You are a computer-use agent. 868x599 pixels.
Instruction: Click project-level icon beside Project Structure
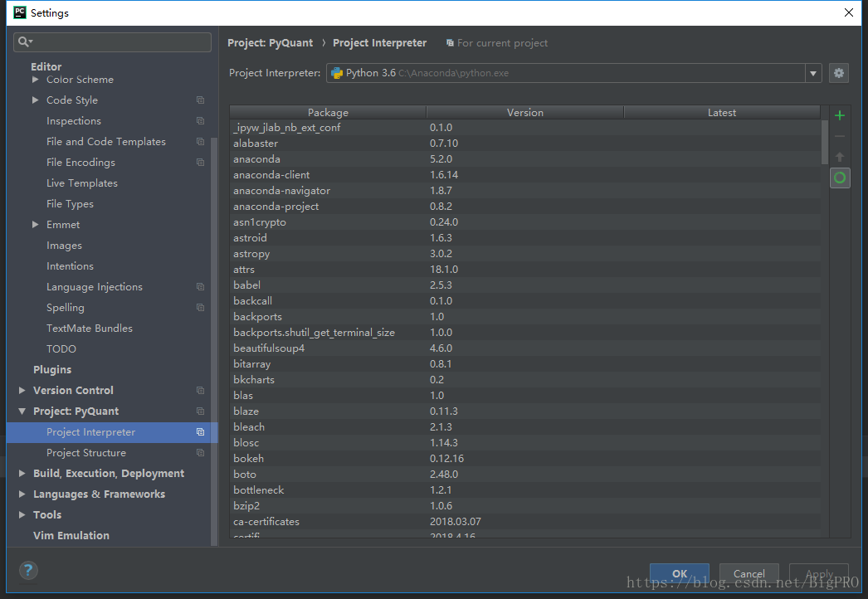[x=200, y=453]
